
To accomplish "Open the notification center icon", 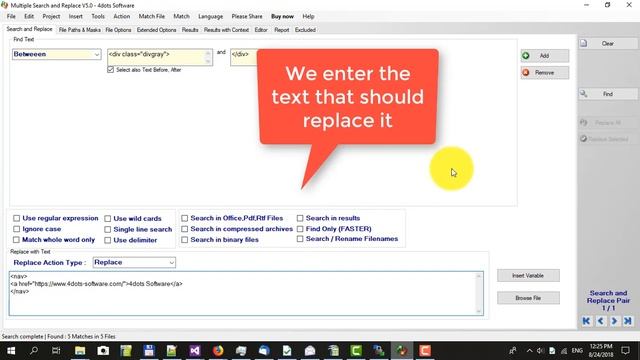I will [x=625, y=351].
